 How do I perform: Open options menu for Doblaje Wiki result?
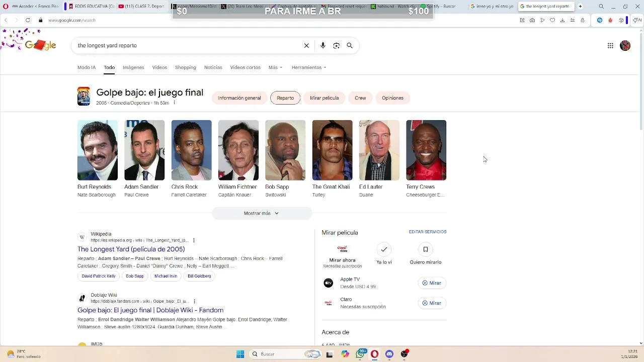(x=194, y=301)
